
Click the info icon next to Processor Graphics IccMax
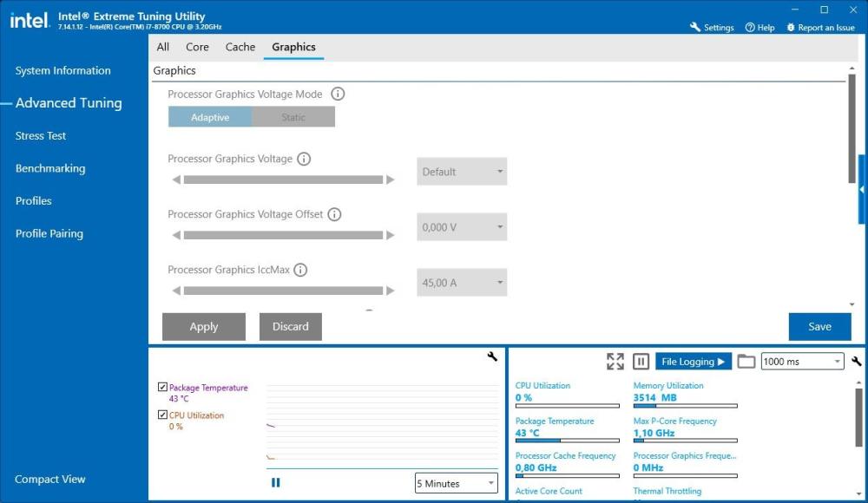point(300,270)
